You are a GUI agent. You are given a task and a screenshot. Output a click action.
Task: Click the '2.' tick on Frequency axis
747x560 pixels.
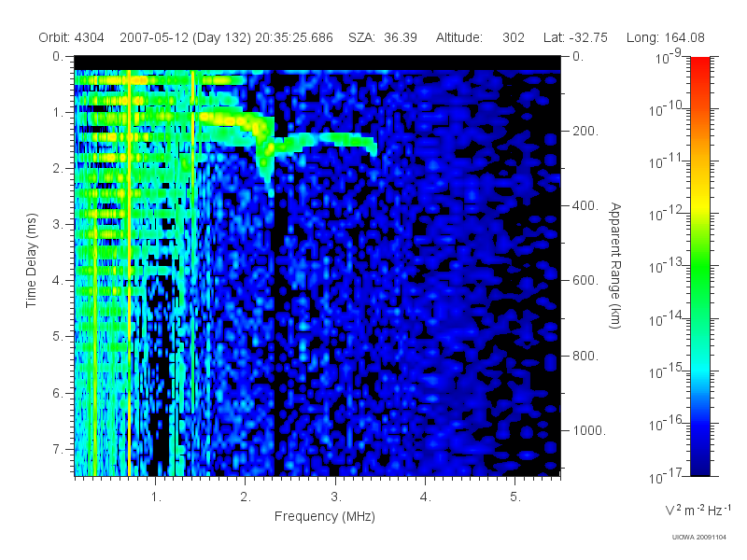point(246,497)
